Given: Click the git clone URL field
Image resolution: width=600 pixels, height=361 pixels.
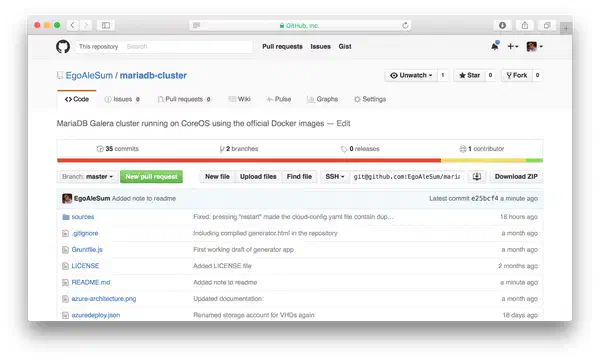Looking at the screenshot, I should pos(407,176).
